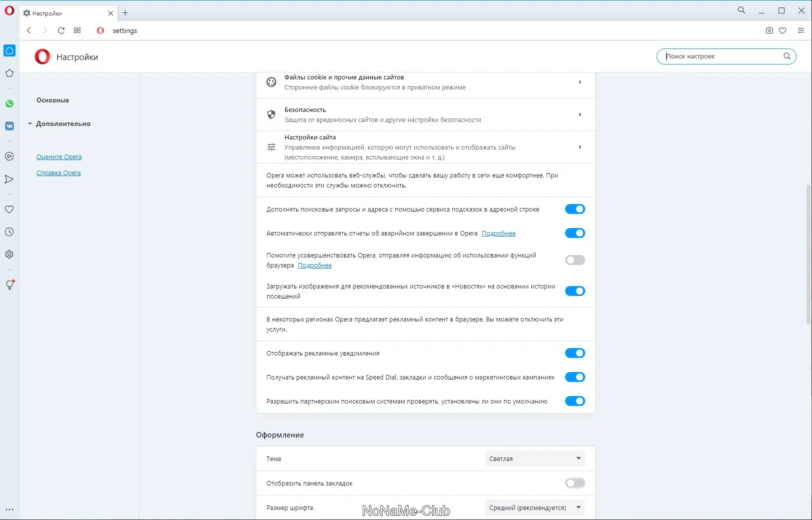Image resolution: width=812 pixels, height=520 pixels.
Task: Collapse the Дополнительно section
Action: click(x=30, y=123)
